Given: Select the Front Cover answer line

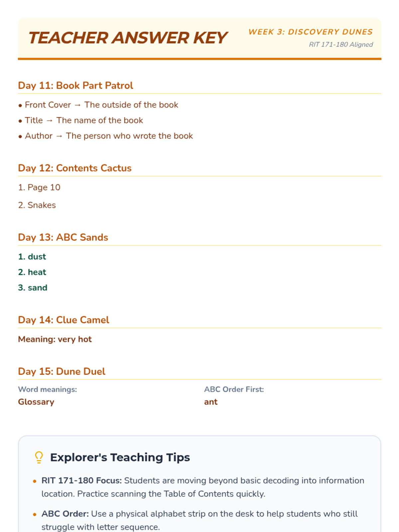Looking at the screenshot, I should tap(101, 105).
